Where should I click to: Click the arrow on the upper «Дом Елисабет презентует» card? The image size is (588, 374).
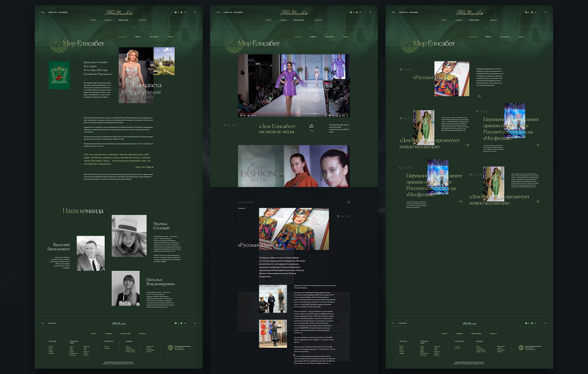point(467,145)
